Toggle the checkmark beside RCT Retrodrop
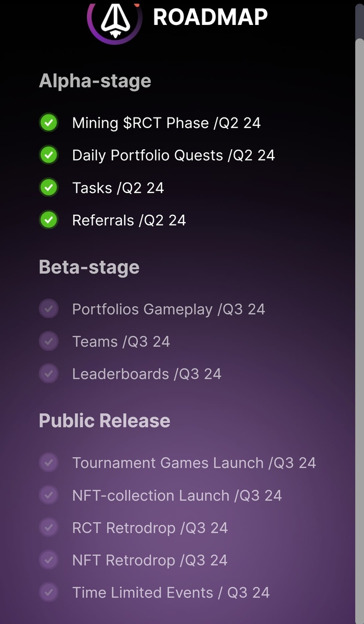 point(48,527)
